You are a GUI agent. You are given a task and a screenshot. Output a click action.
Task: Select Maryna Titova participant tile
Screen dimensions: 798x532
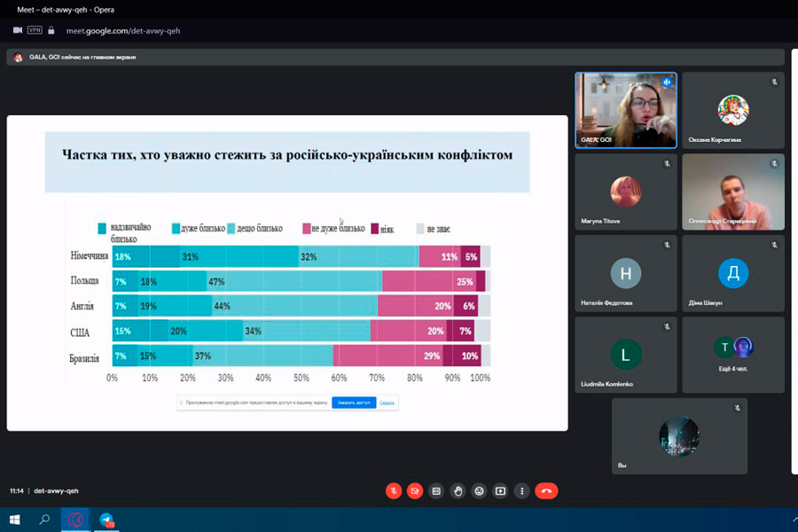[626, 192]
